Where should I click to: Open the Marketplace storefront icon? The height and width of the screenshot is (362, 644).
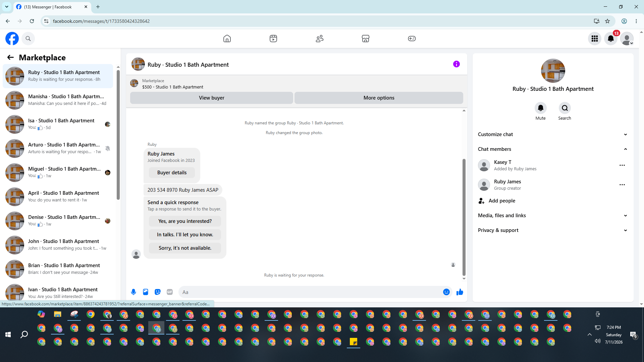[x=366, y=39]
